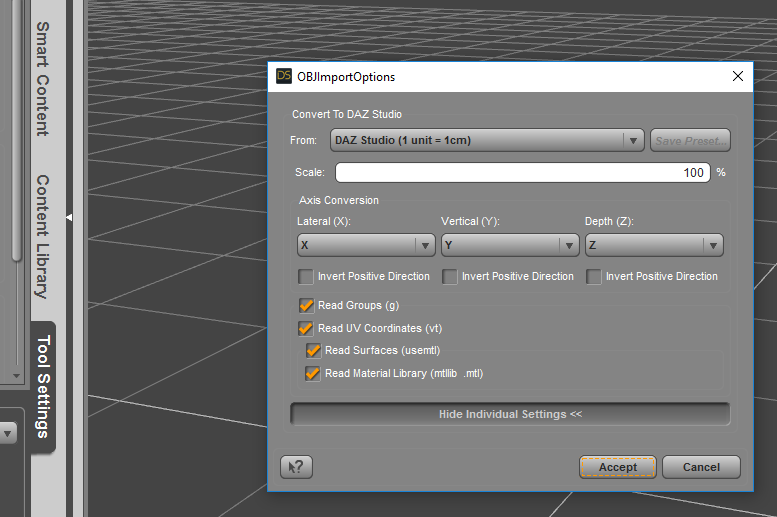Open the Vertical (Y) axis dropdown

point(510,245)
